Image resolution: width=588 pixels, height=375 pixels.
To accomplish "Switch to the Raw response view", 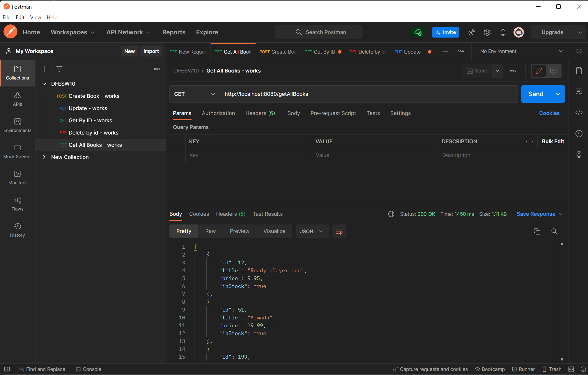I will 210,231.
